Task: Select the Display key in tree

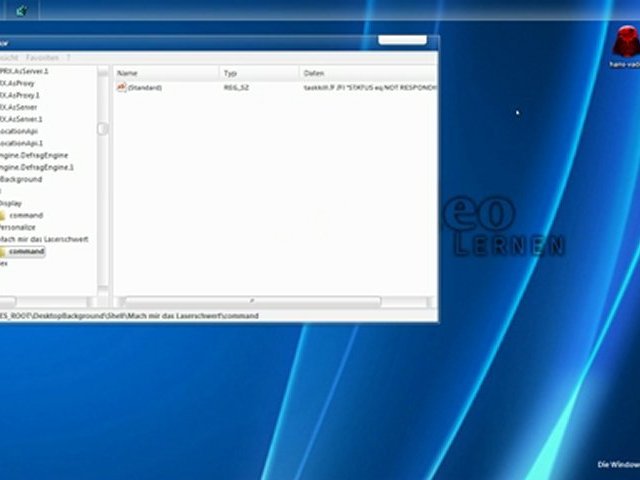Action: [x=11, y=204]
